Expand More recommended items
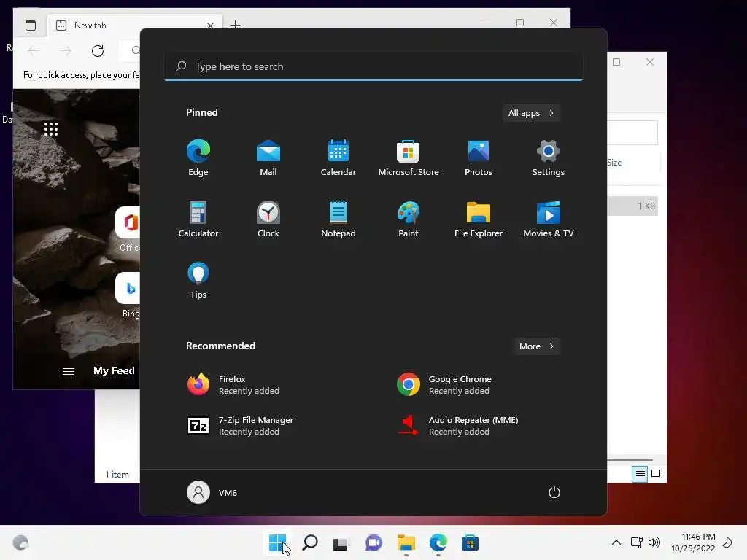 (x=536, y=346)
